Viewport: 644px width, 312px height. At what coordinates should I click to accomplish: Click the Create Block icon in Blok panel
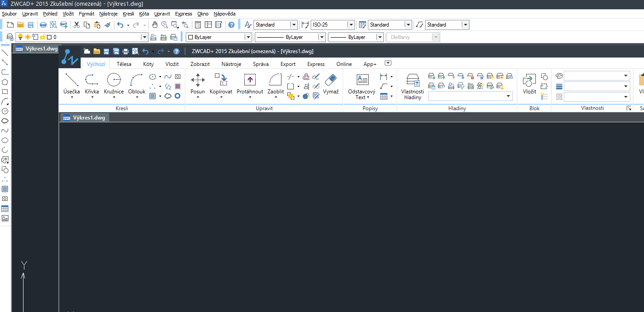pos(545,77)
